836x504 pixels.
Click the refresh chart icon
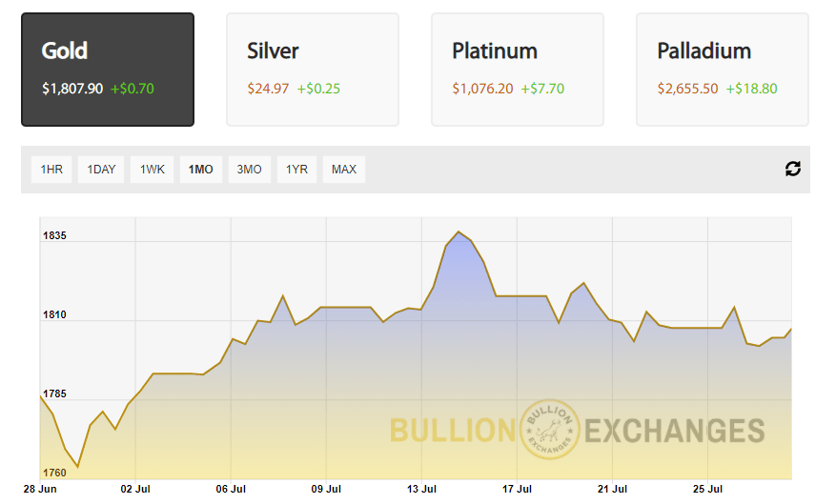click(792, 169)
